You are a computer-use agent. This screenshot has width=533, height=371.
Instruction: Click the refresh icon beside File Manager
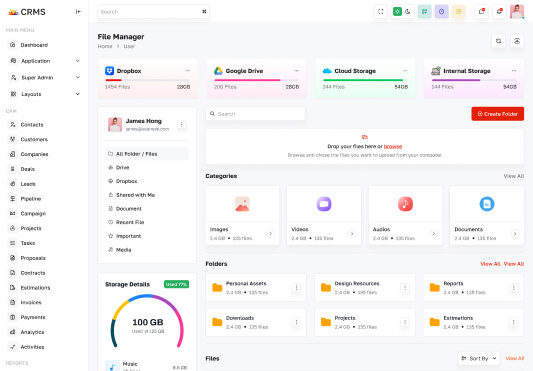point(498,41)
